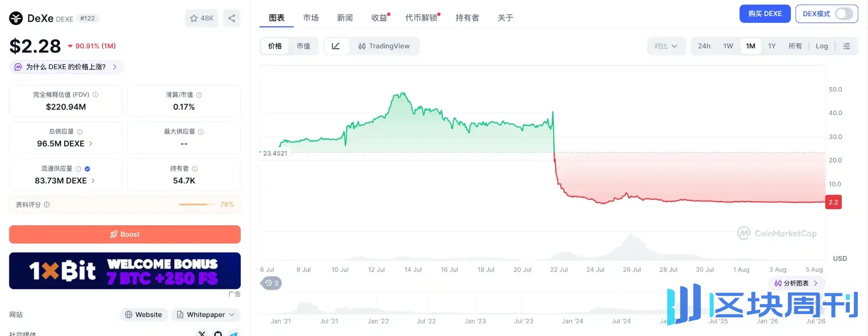This screenshot has width=868, height=336.
Task: Switch the chart to market cap view
Action: [x=303, y=46]
